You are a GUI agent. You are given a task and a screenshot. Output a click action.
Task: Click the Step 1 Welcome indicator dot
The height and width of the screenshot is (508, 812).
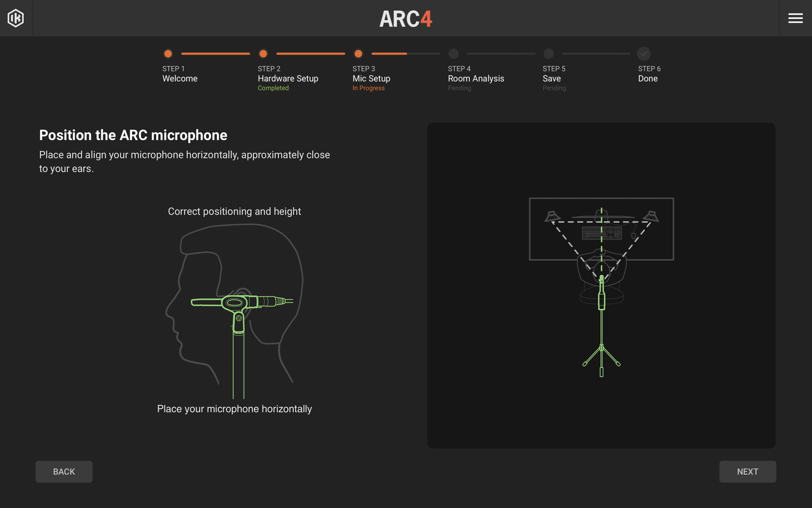(168, 54)
